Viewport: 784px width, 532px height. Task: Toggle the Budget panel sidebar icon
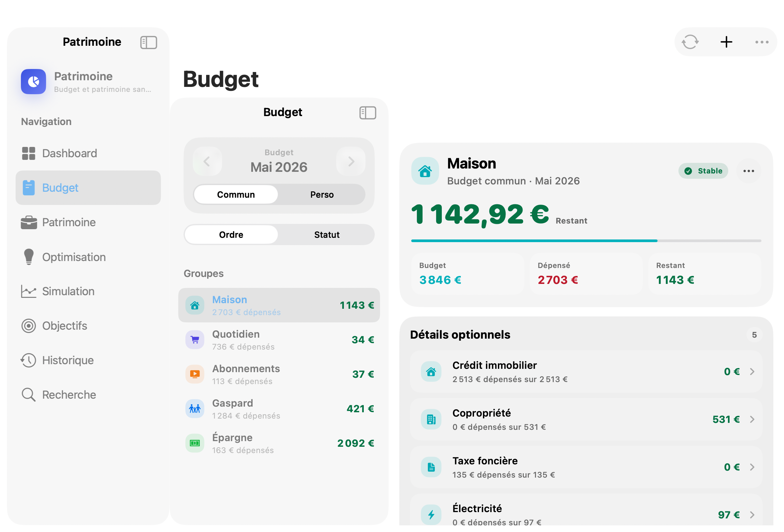(x=368, y=113)
